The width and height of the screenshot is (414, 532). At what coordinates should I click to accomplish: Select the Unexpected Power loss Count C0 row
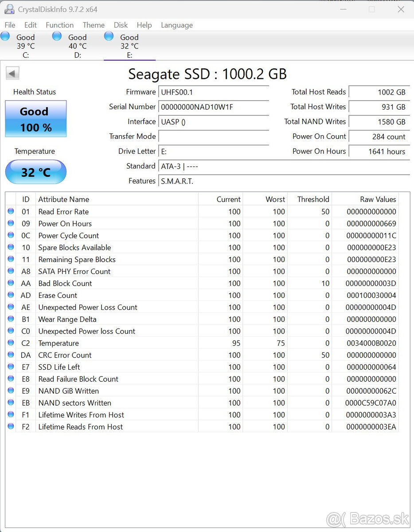[202, 331]
